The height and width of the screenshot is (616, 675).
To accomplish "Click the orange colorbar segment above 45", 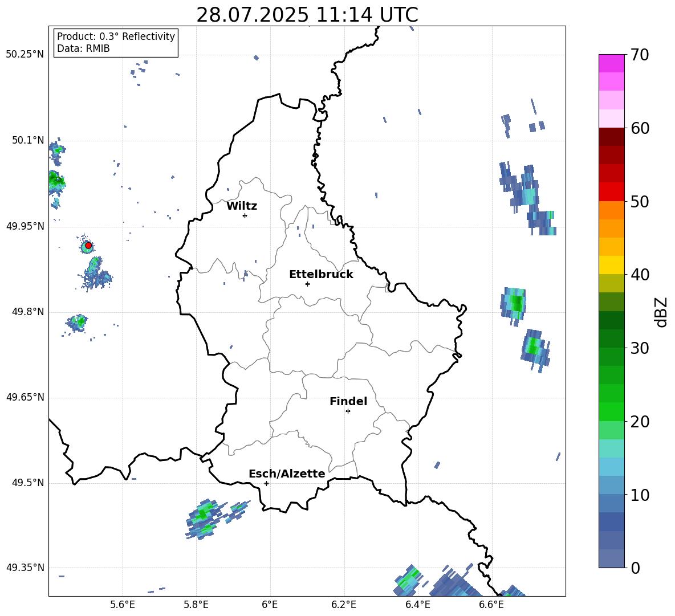I will coord(611,229).
